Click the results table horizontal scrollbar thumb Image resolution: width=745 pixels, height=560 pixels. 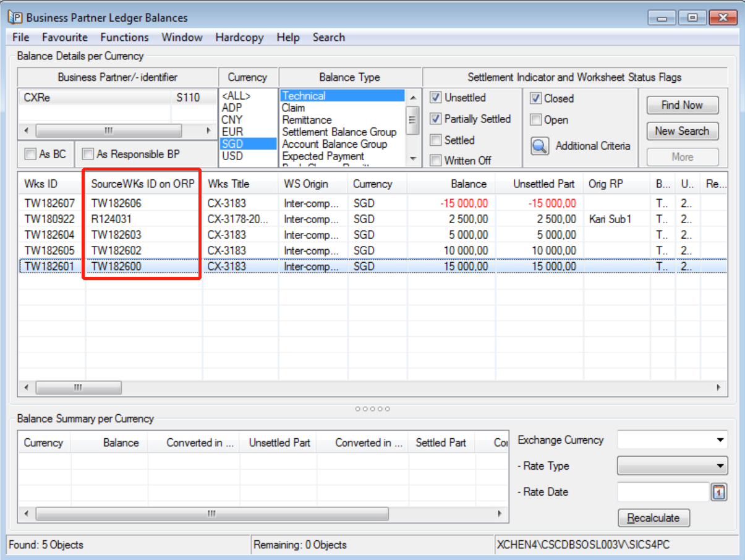(x=79, y=388)
